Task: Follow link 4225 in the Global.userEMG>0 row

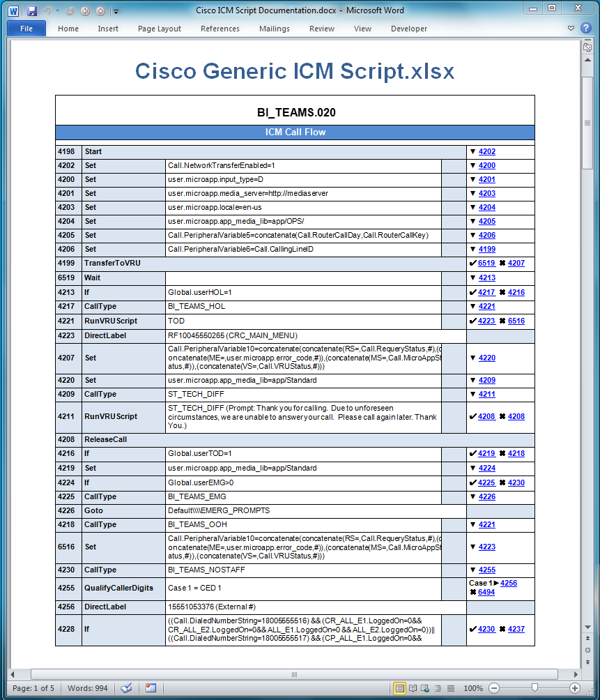Action: click(x=486, y=482)
